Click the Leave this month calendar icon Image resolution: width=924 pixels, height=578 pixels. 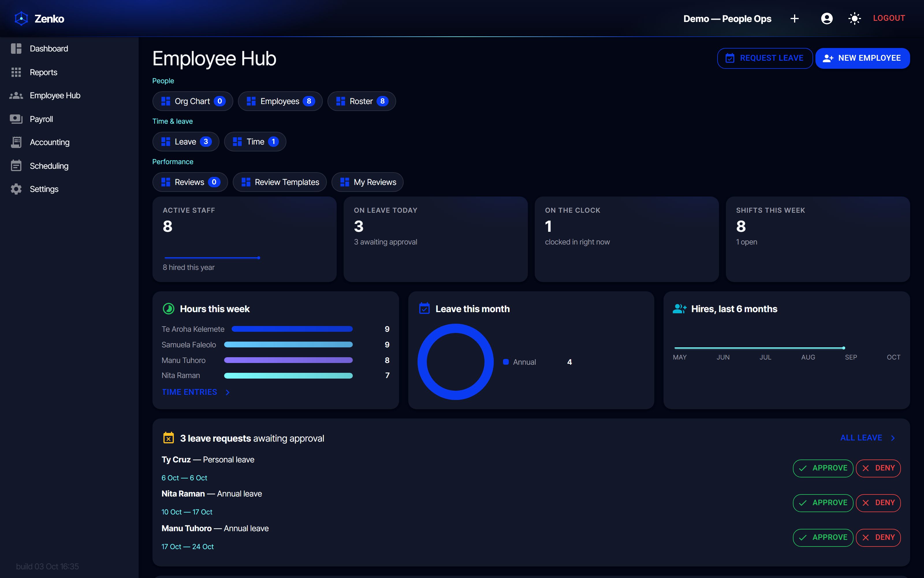[424, 308]
